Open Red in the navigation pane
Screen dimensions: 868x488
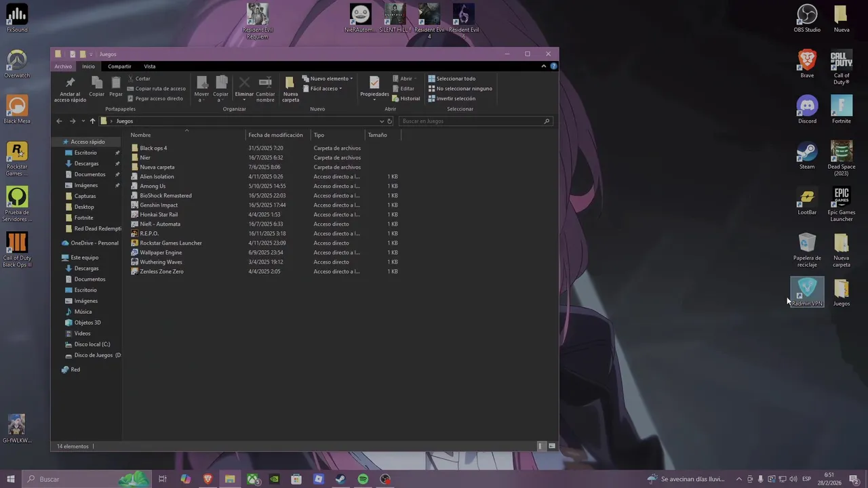75,370
